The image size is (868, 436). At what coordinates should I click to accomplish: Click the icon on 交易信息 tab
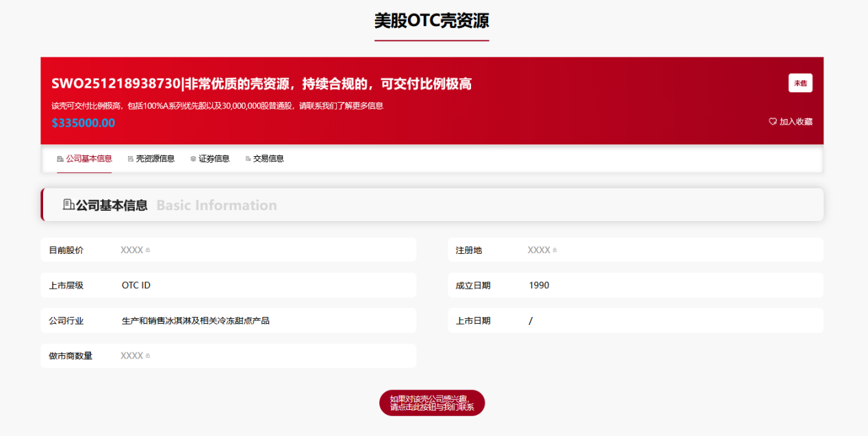coord(248,159)
